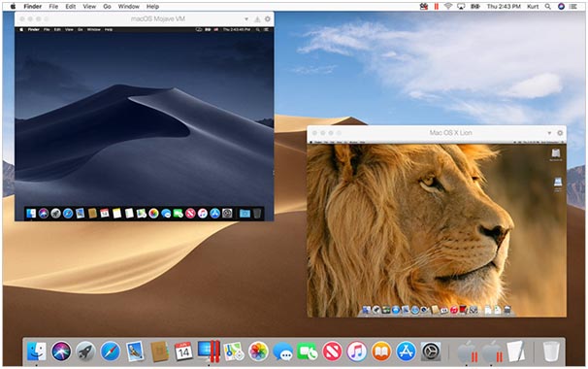
Task: Open Trash in Mojave VM Dock
Action: click(257, 214)
